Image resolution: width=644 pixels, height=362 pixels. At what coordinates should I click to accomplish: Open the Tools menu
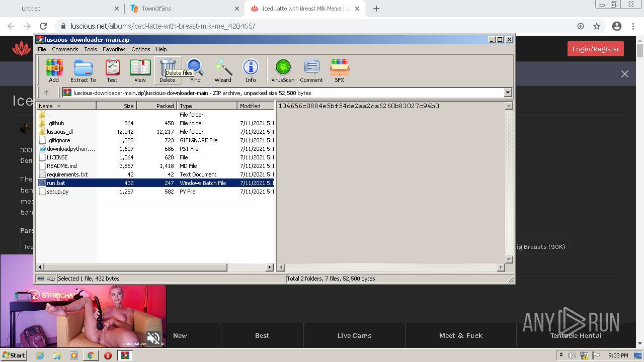(x=91, y=49)
